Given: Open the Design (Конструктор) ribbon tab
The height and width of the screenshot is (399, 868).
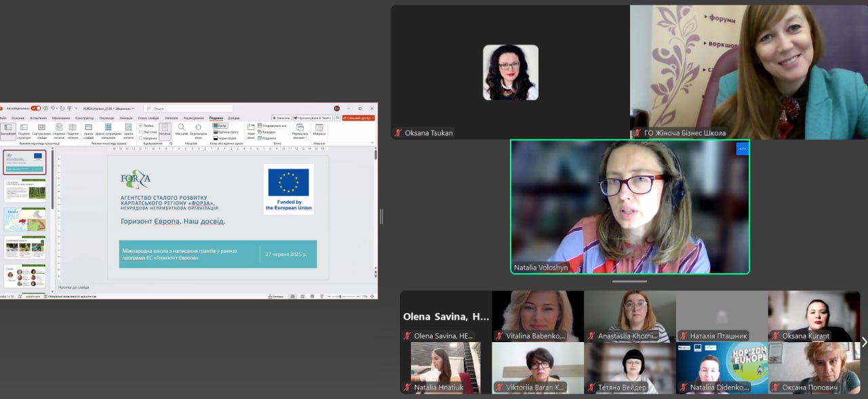Looking at the screenshot, I should [x=85, y=118].
